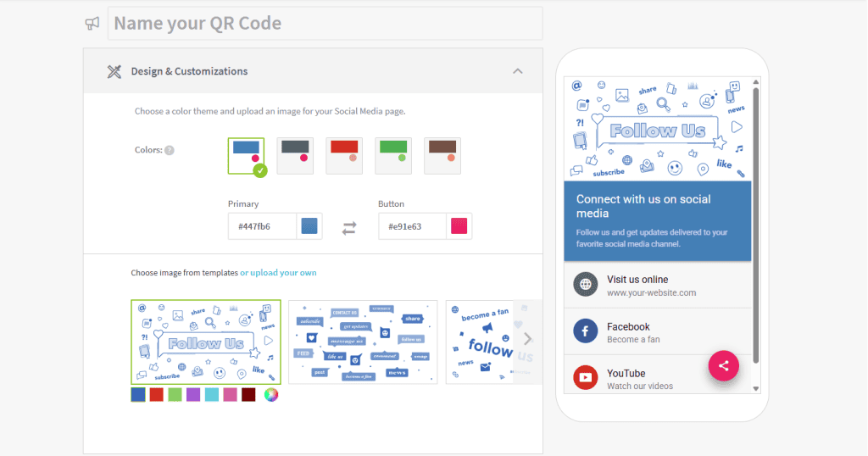Viewport: 868px width, 456px height.
Task: Select the brown color theme
Action: (442, 156)
